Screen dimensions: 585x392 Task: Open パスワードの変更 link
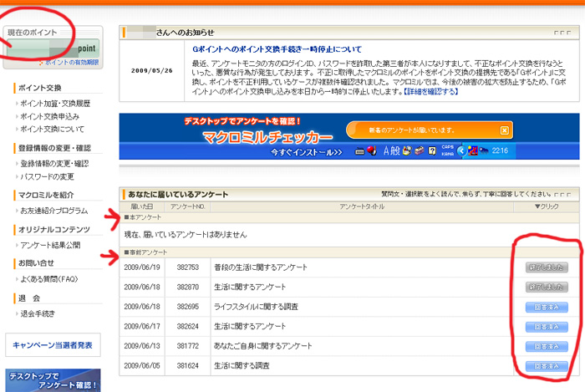(47, 176)
